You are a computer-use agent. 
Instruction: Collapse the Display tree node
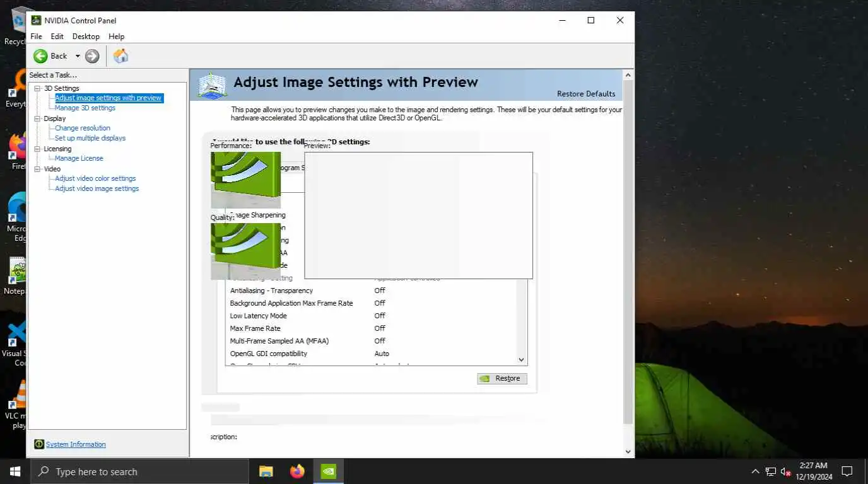37,118
